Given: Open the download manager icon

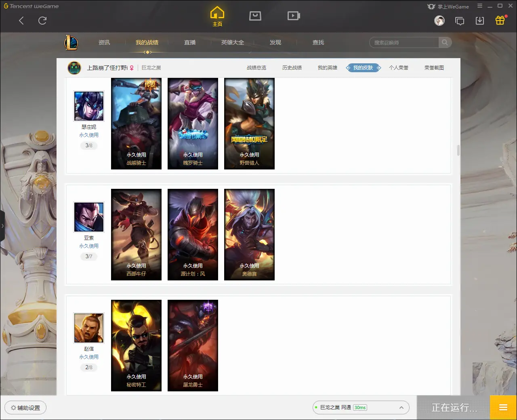Looking at the screenshot, I should pos(480,21).
